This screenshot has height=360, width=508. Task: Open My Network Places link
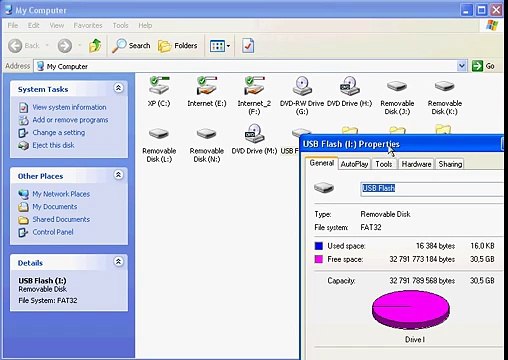(61, 194)
